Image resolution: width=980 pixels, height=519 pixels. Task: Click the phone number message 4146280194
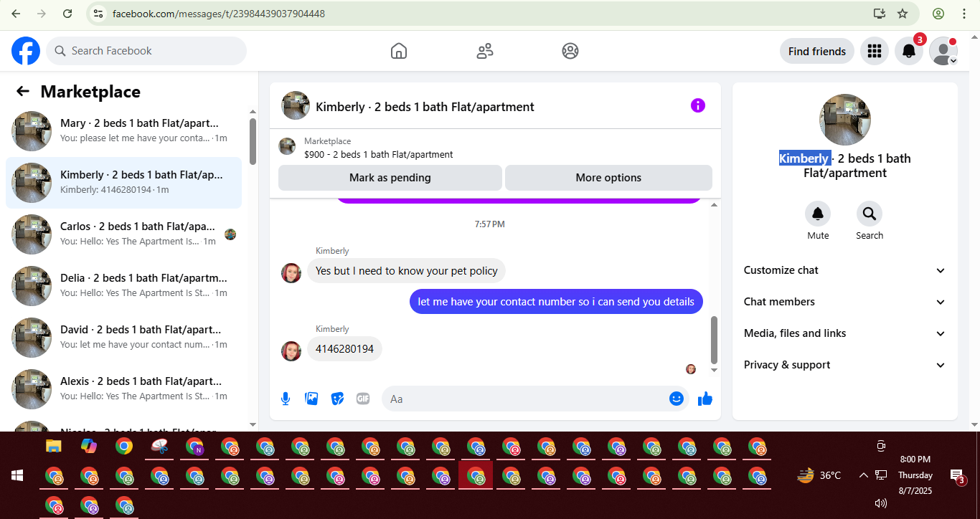point(344,349)
